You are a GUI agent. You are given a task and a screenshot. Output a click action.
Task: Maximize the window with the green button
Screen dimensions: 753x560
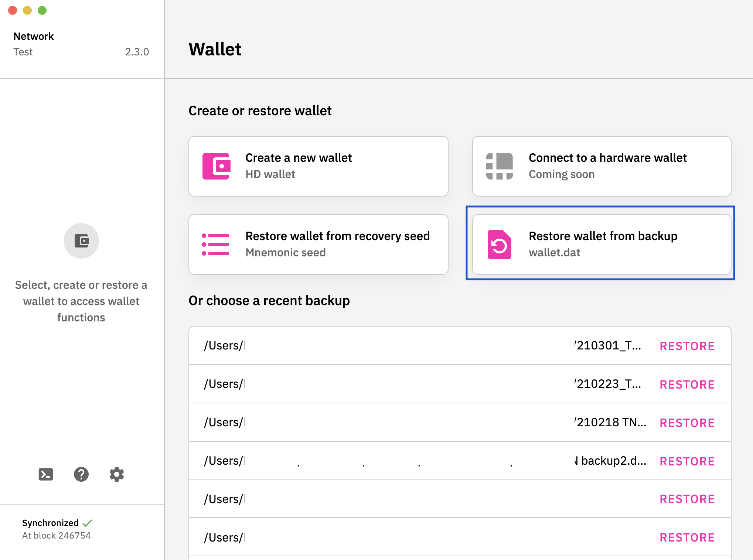point(42,10)
